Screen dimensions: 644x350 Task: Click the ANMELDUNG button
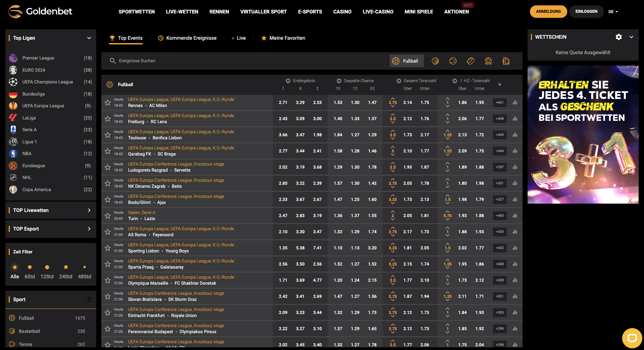tap(548, 11)
